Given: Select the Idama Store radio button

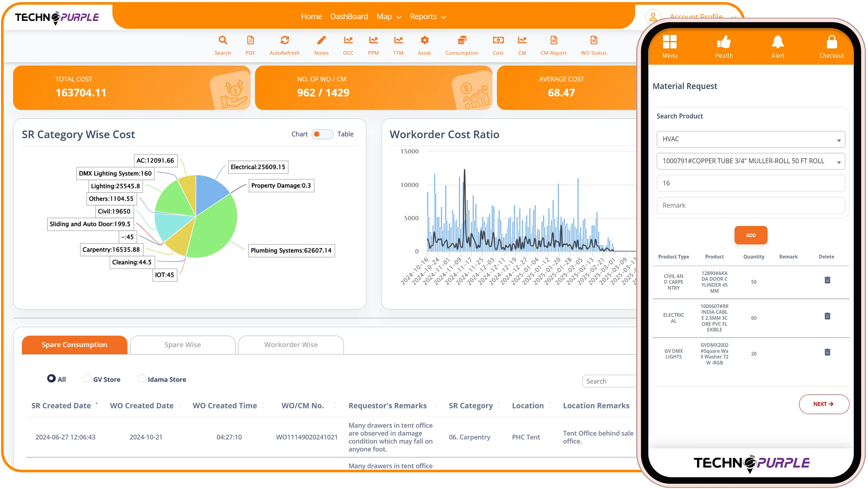Looking at the screenshot, I should 142,379.
